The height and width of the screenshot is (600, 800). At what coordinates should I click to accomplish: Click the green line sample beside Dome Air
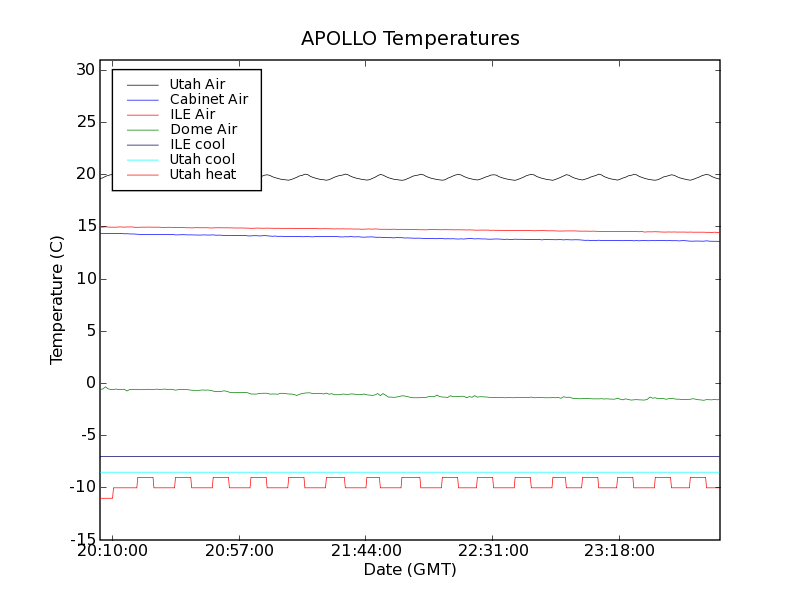tap(141, 130)
